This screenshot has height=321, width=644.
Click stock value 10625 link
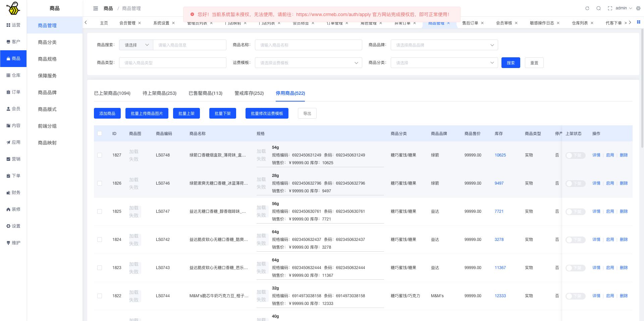pos(500,155)
